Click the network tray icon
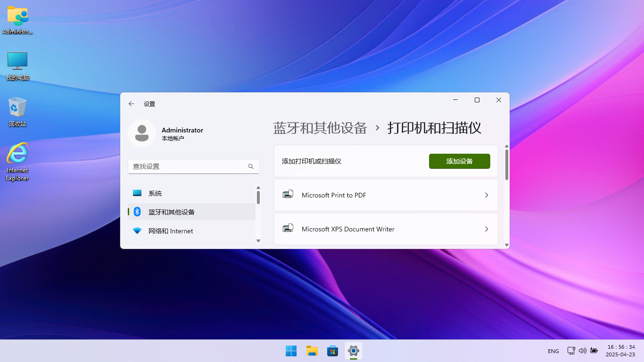This screenshot has height=362, width=644. click(x=571, y=351)
